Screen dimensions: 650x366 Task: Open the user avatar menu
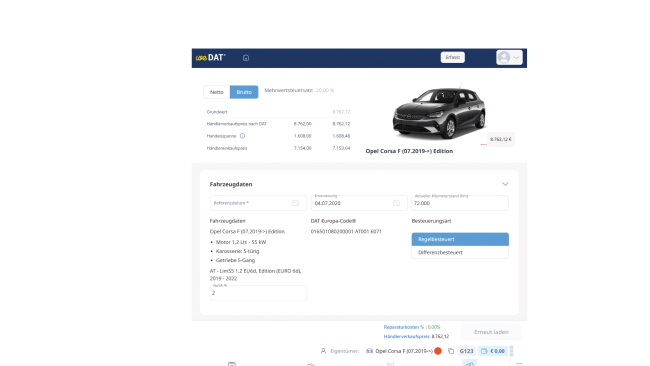click(509, 57)
